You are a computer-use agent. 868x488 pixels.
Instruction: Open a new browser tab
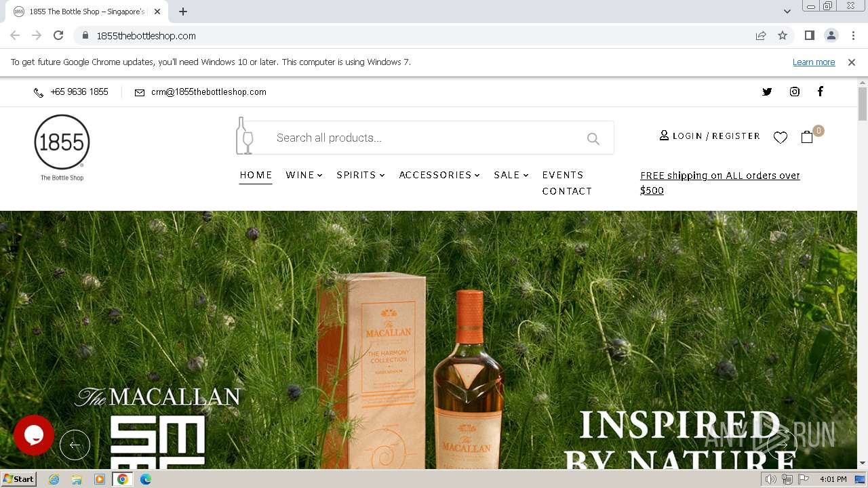coord(183,12)
